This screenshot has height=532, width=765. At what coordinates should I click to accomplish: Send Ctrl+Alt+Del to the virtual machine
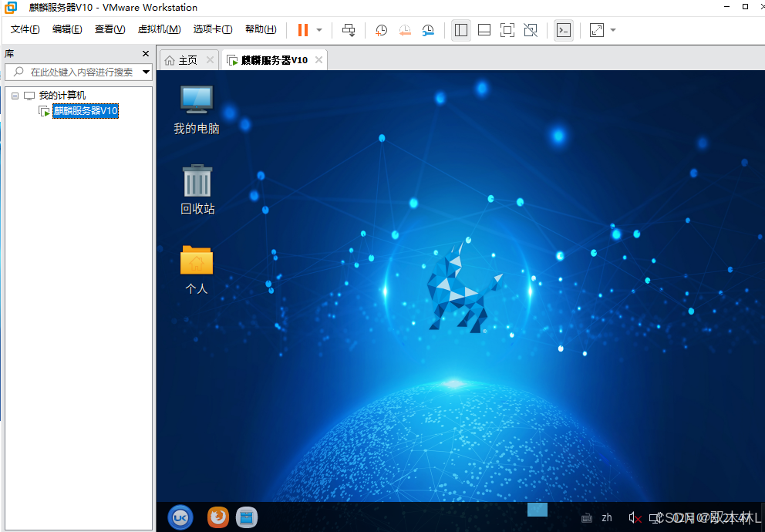[349, 30]
